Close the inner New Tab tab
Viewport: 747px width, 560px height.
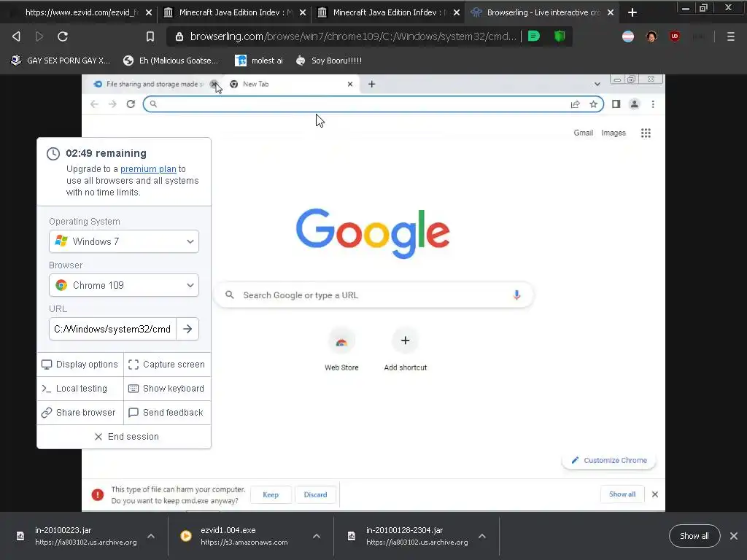click(x=350, y=85)
